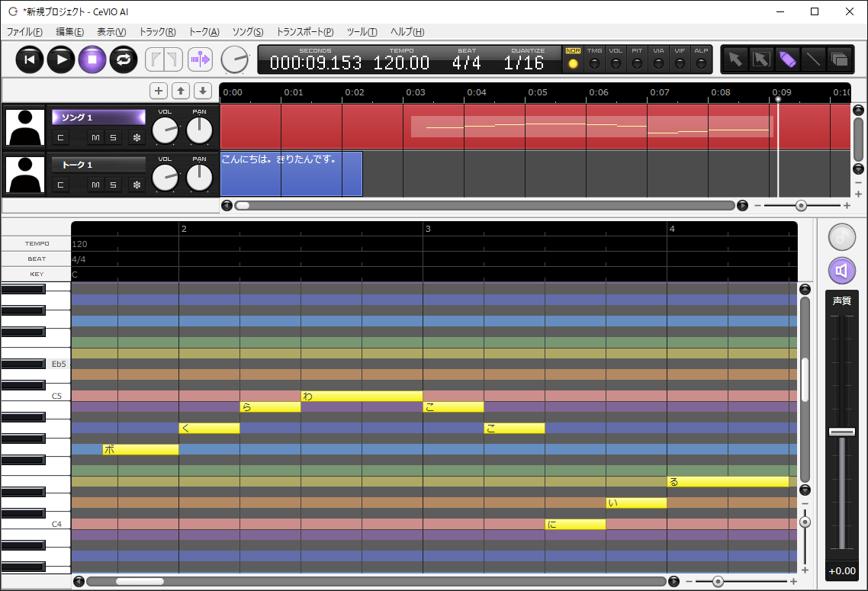Open the ツール(T) menu

362,32
